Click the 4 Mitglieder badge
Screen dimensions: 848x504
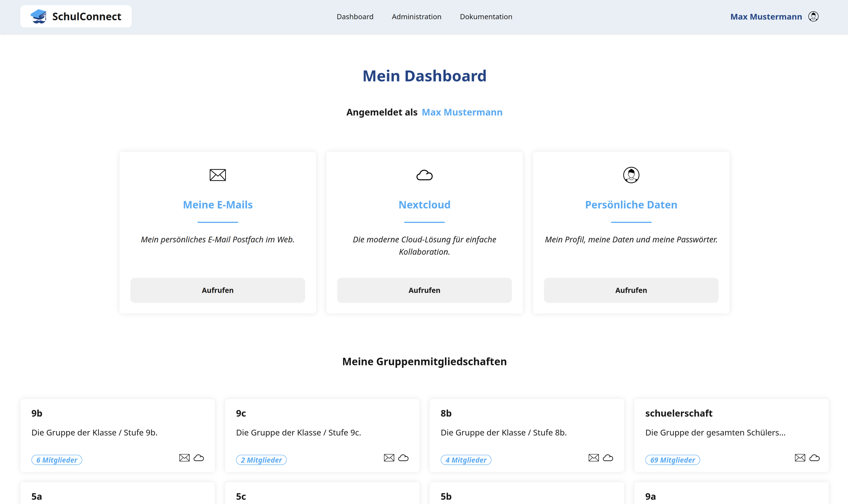pyautogui.click(x=466, y=460)
